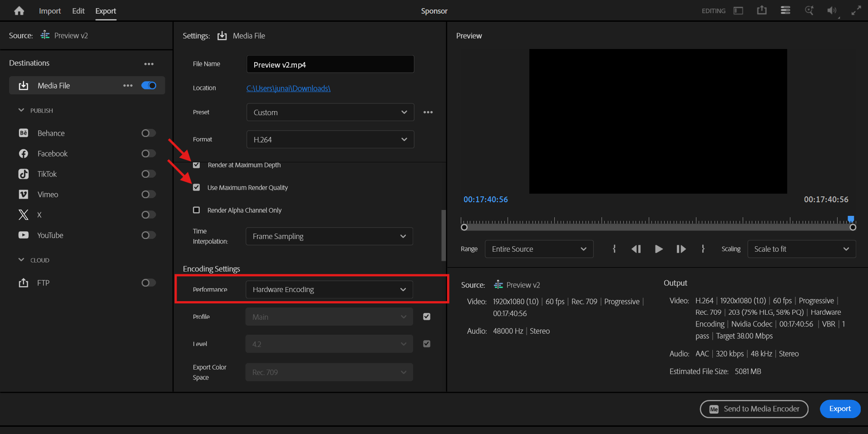Click the X social icon
Screen dimensions: 868x434
coord(23,215)
